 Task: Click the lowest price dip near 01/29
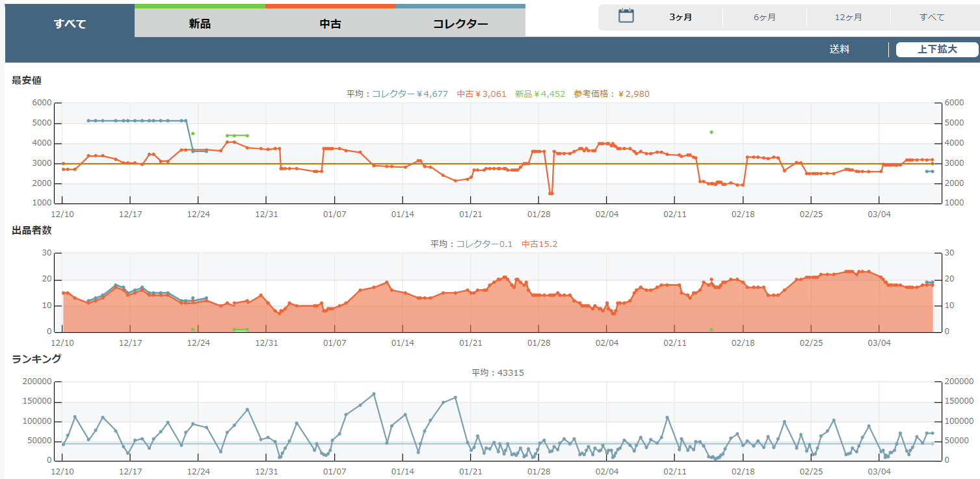pos(551,194)
